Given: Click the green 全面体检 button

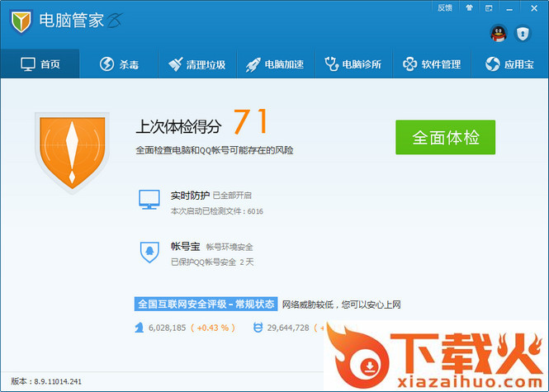Looking at the screenshot, I should (445, 137).
